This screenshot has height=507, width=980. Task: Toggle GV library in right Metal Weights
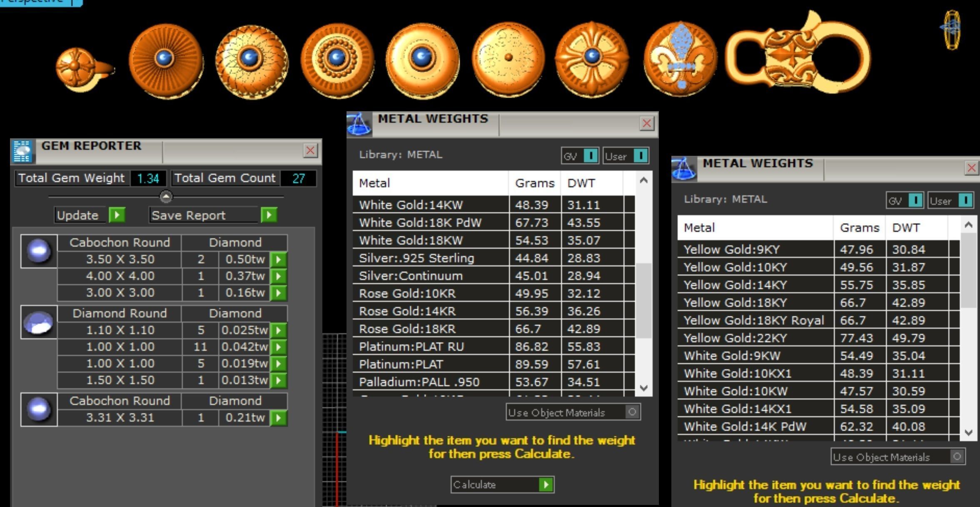pos(915,200)
